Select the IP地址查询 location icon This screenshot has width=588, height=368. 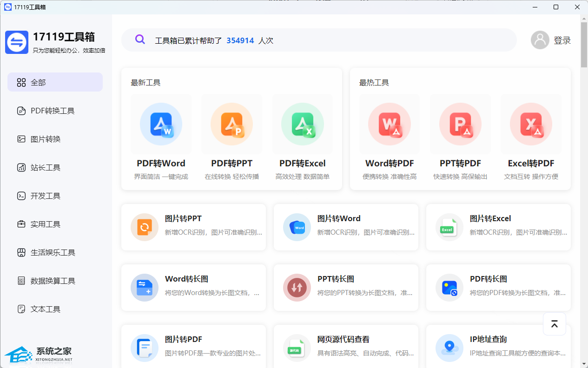tap(449, 348)
